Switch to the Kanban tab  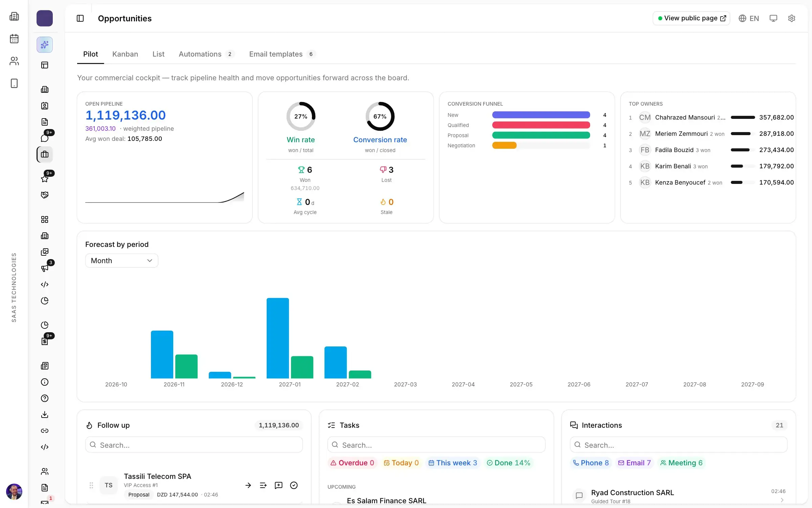pyautogui.click(x=125, y=54)
